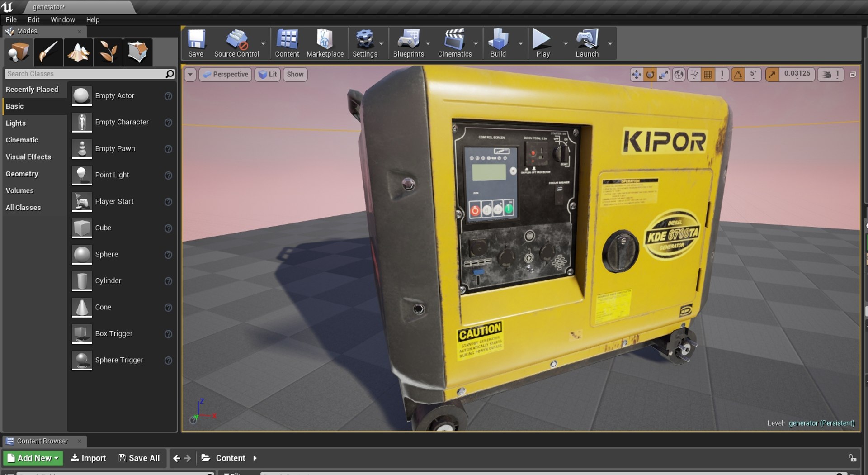
Task: Toggle the Content Browser lock icon
Action: pyautogui.click(x=853, y=458)
